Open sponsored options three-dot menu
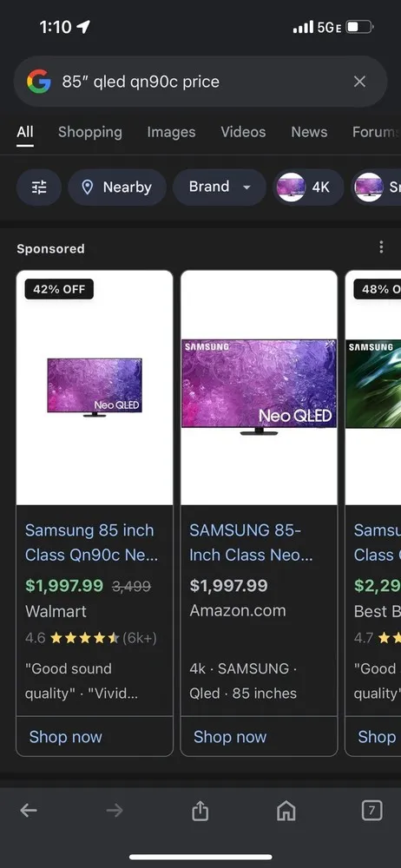Screen dimensions: 401x868 (381, 247)
